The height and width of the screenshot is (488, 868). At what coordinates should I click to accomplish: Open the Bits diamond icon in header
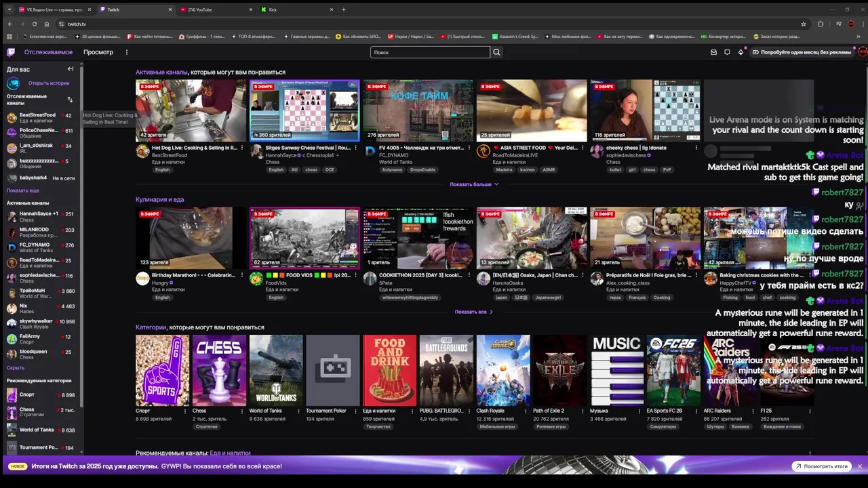pos(741,52)
